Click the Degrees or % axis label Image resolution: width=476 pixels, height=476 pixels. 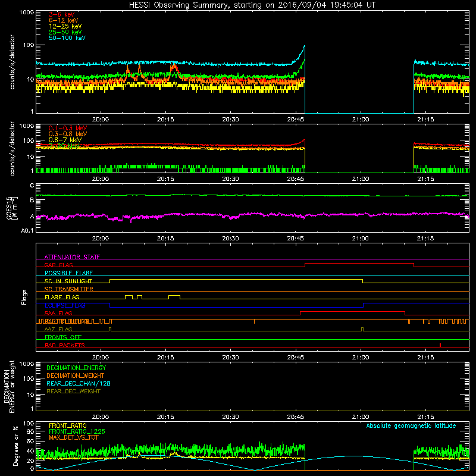pos(15,446)
